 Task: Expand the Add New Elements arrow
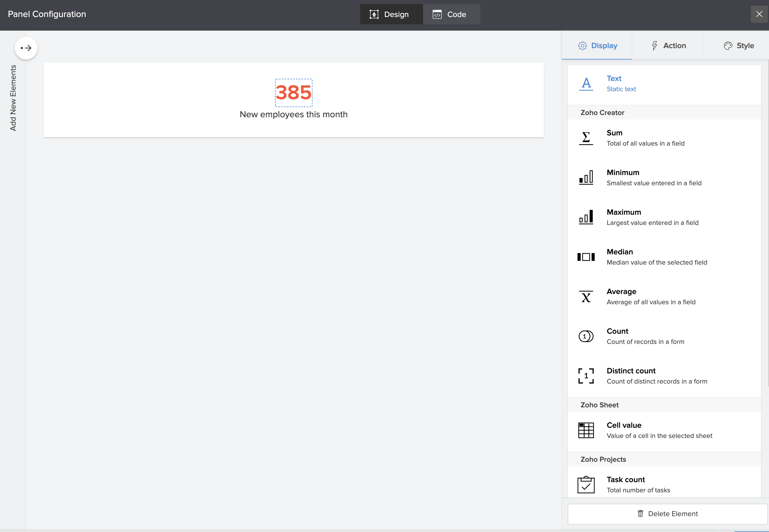click(26, 48)
